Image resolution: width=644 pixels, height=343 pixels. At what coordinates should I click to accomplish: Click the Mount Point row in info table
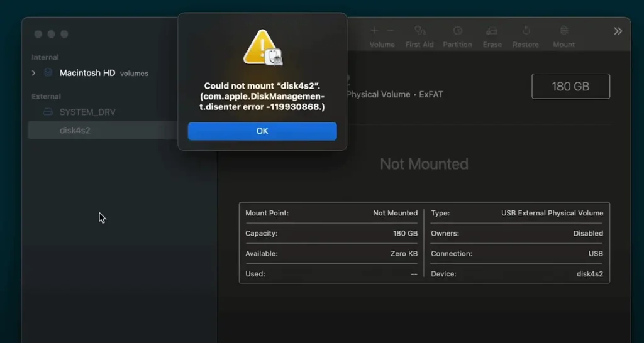[x=331, y=213]
